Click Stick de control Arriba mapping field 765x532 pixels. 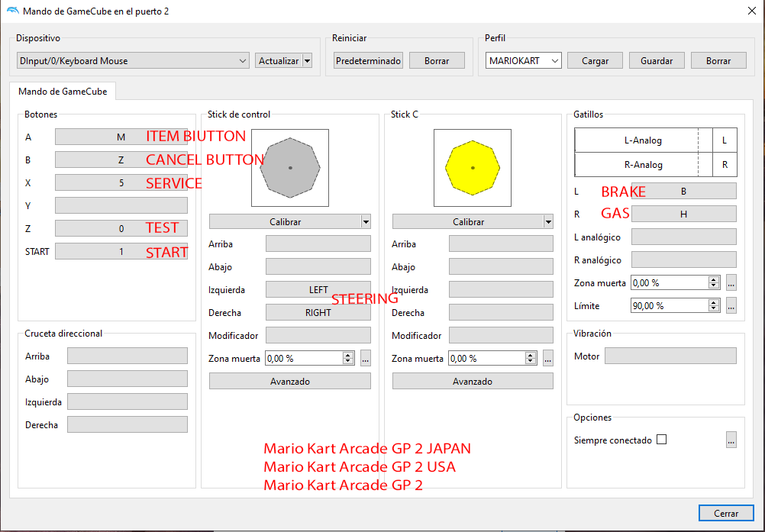[x=318, y=243]
